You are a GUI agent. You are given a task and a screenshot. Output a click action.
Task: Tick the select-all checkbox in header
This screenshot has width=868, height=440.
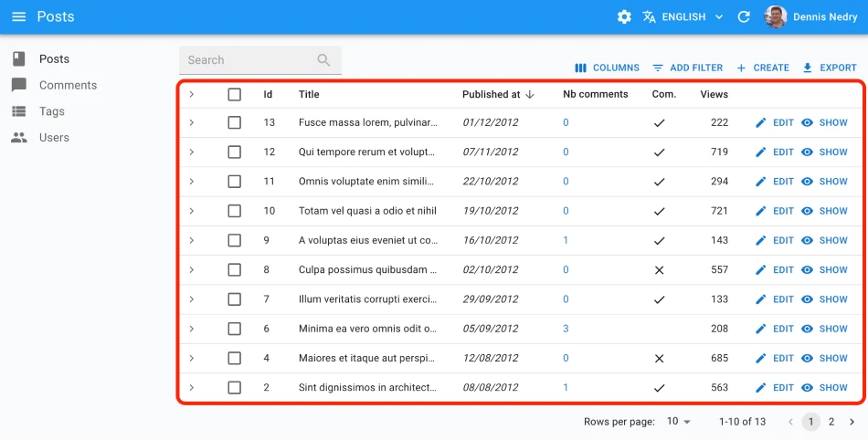(x=235, y=94)
